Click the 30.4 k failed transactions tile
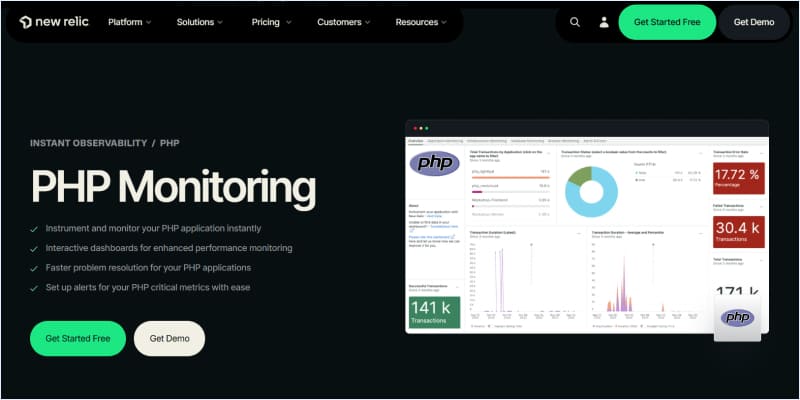The height and width of the screenshot is (400, 800). pyautogui.click(x=739, y=232)
